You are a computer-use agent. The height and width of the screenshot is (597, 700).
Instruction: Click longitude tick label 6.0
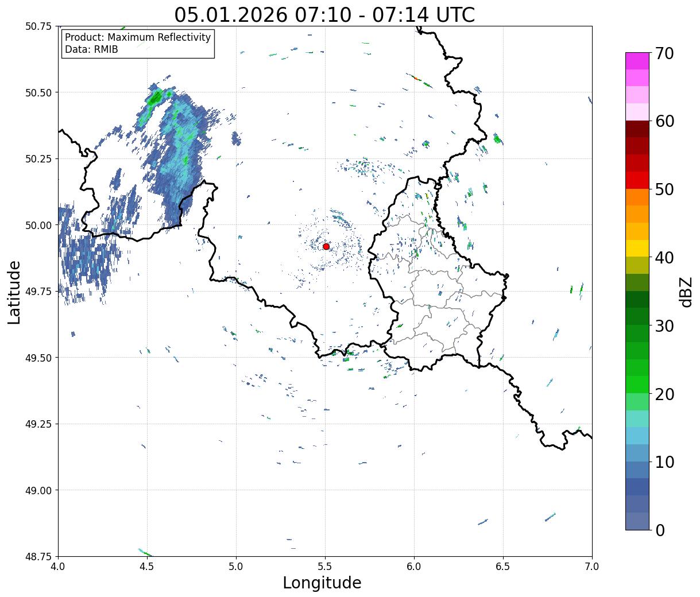[x=414, y=567]
